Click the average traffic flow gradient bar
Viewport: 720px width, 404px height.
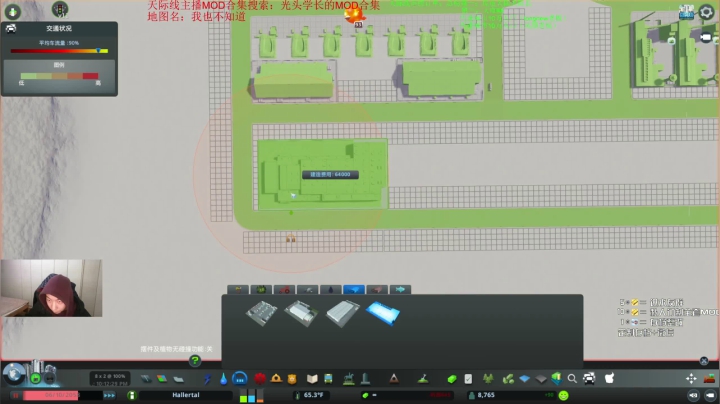[59, 51]
